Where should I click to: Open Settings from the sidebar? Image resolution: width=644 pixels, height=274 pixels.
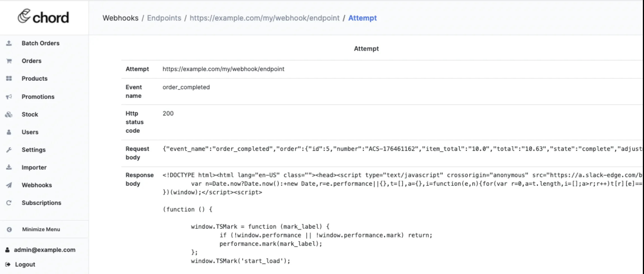tap(34, 150)
